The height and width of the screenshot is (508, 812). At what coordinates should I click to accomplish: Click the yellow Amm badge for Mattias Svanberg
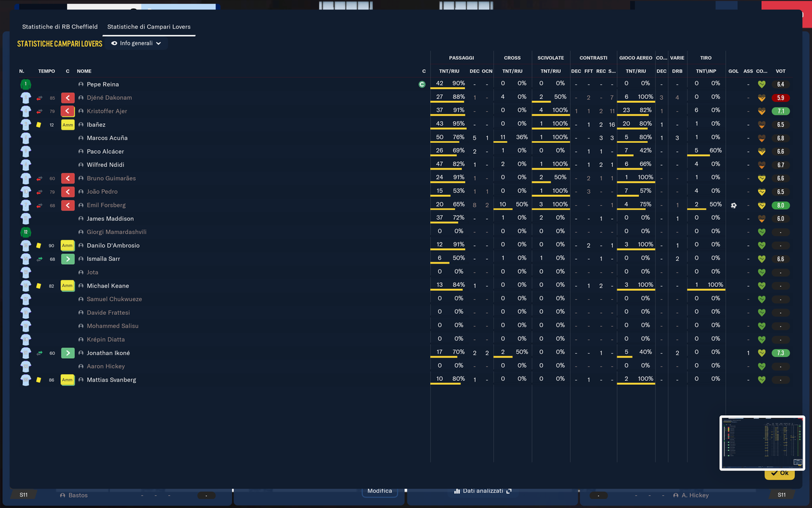68,380
